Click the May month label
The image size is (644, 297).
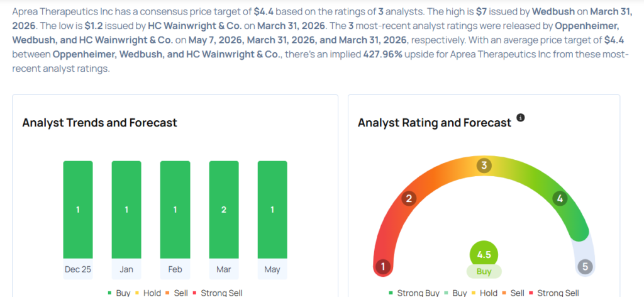pos(272,269)
